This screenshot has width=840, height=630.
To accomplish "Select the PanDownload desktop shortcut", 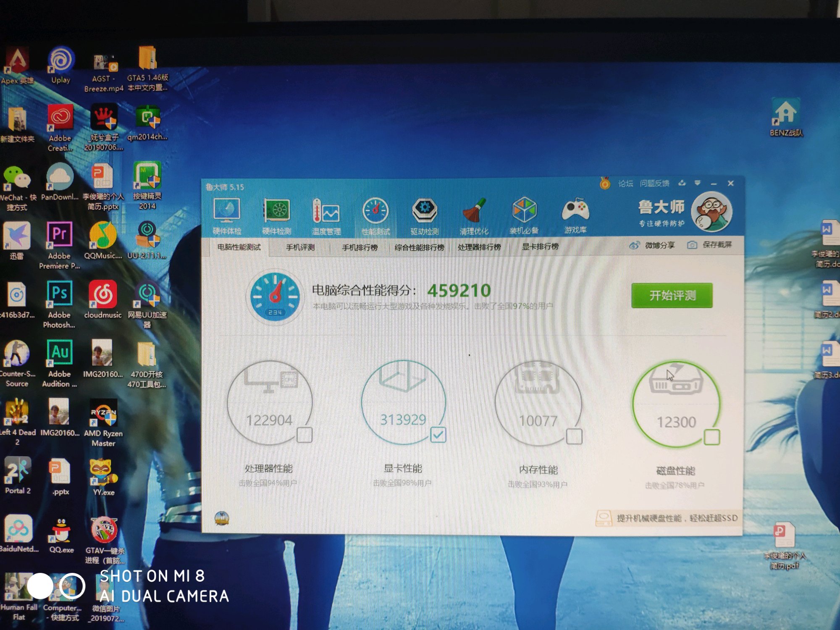I will (60, 182).
